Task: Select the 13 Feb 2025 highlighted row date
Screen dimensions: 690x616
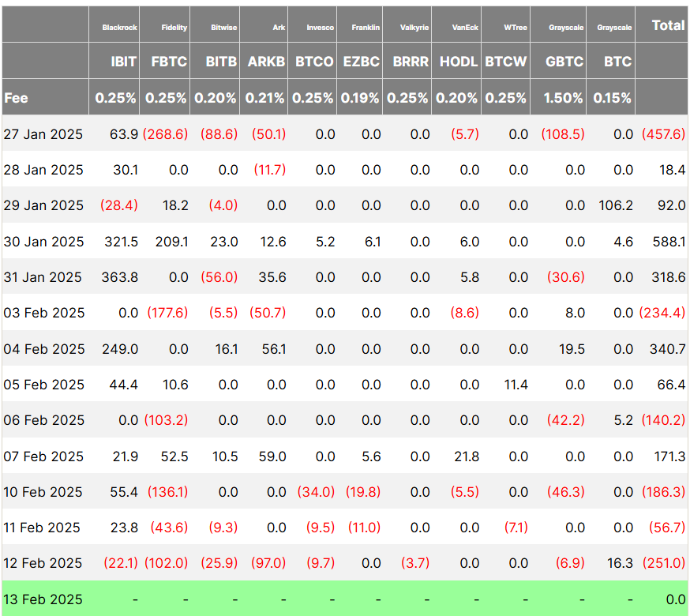Action: click(43, 599)
